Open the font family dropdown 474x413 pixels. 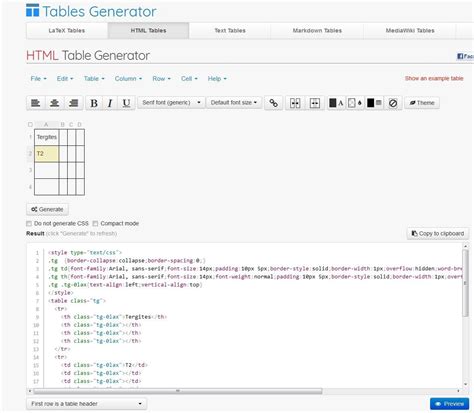click(171, 103)
